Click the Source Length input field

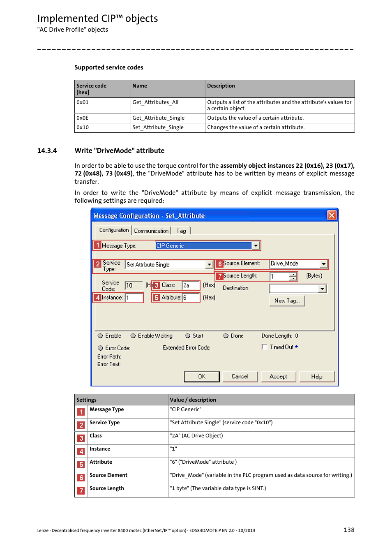279,277
